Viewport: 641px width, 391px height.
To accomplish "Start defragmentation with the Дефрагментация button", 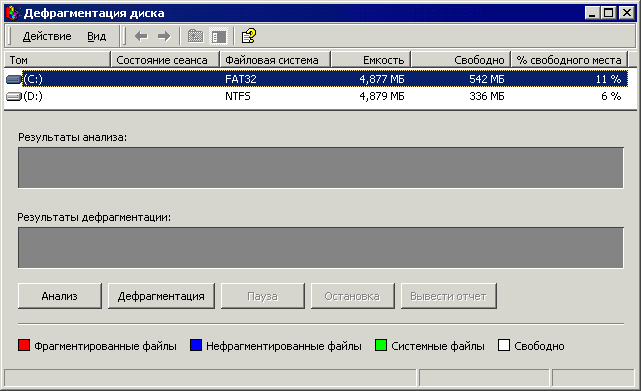I will [161, 296].
